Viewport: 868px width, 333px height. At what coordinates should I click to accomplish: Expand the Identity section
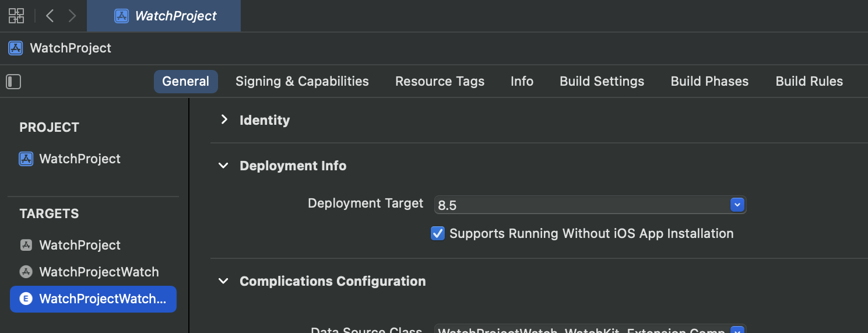pyautogui.click(x=224, y=120)
